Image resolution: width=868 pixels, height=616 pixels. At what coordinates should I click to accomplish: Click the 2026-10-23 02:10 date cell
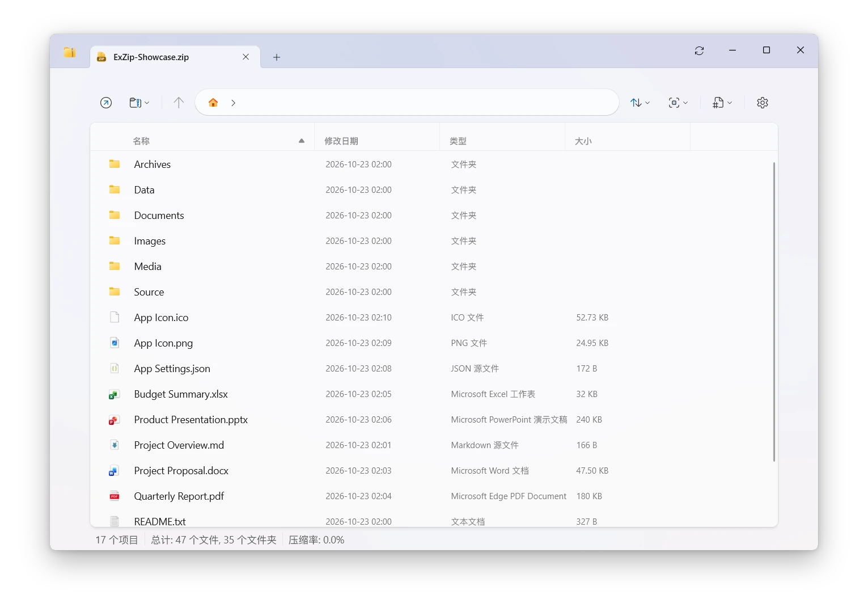tap(358, 318)
